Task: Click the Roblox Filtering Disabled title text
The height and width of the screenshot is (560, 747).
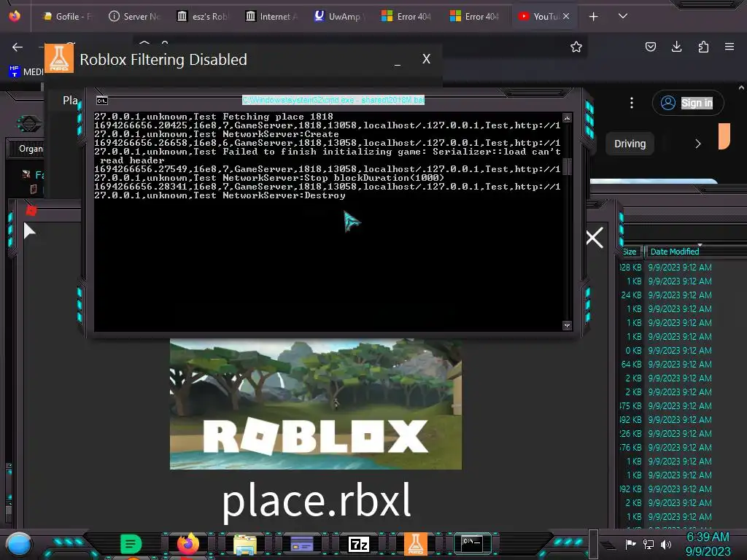Action: 163,60
